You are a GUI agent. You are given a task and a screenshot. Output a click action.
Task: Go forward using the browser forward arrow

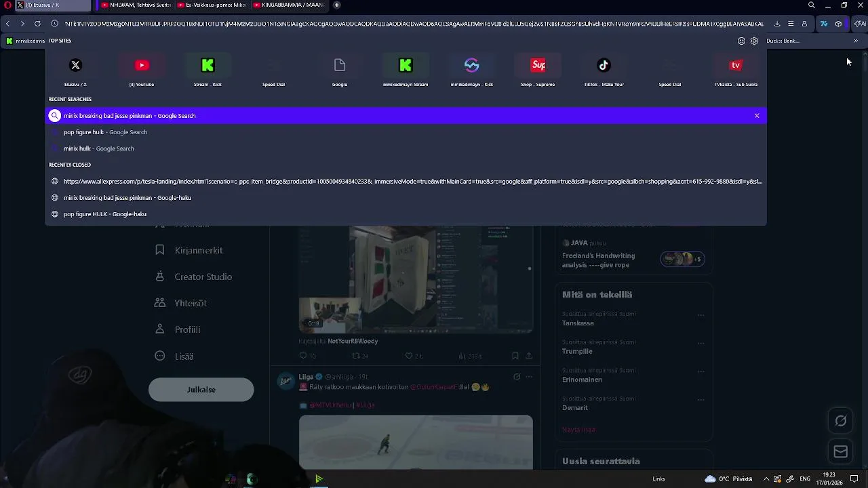coord(22,24)
